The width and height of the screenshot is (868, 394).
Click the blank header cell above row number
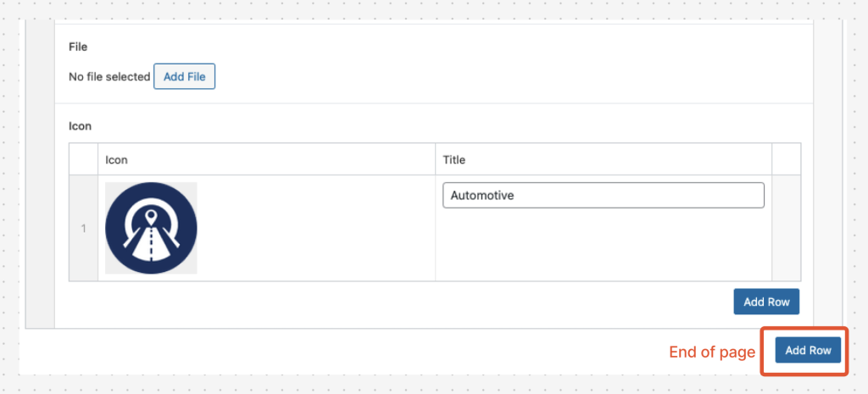(84, 159)
